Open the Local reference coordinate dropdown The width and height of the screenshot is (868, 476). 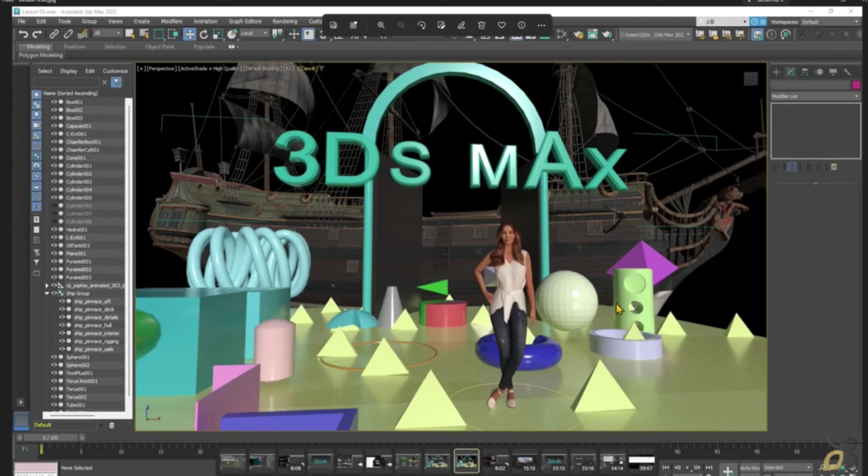point(254,34)
